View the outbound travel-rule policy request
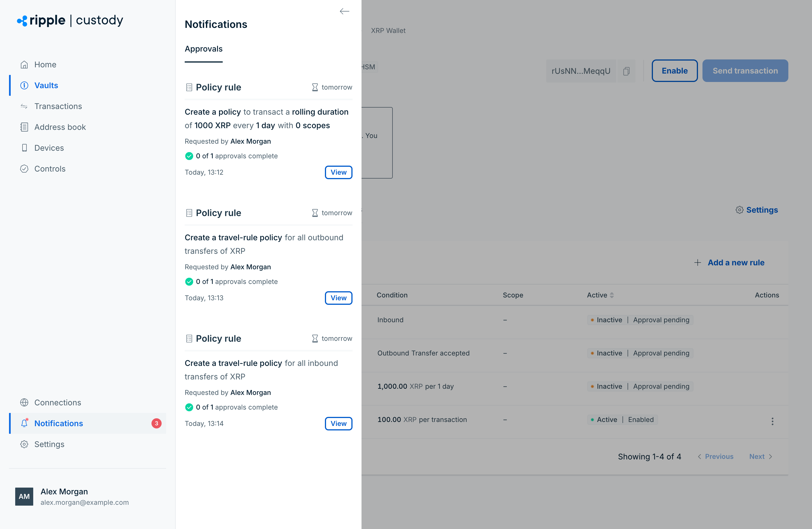The height and width of the screenshot is (529, 812). [338, 298]
